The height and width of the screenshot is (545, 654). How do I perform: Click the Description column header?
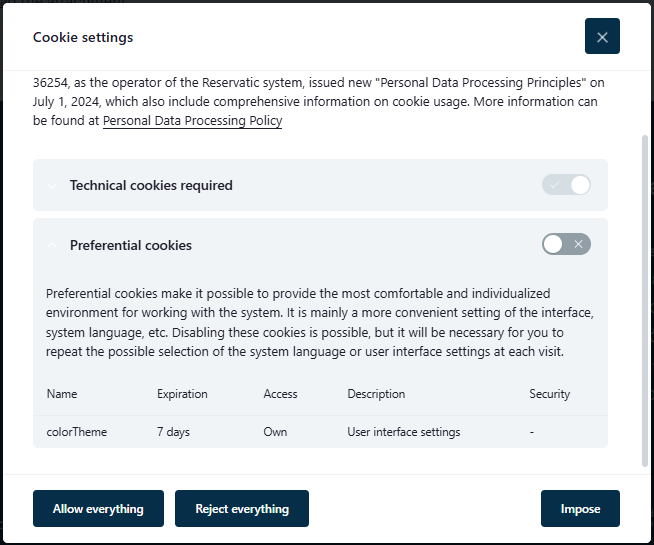coord(376,394)
